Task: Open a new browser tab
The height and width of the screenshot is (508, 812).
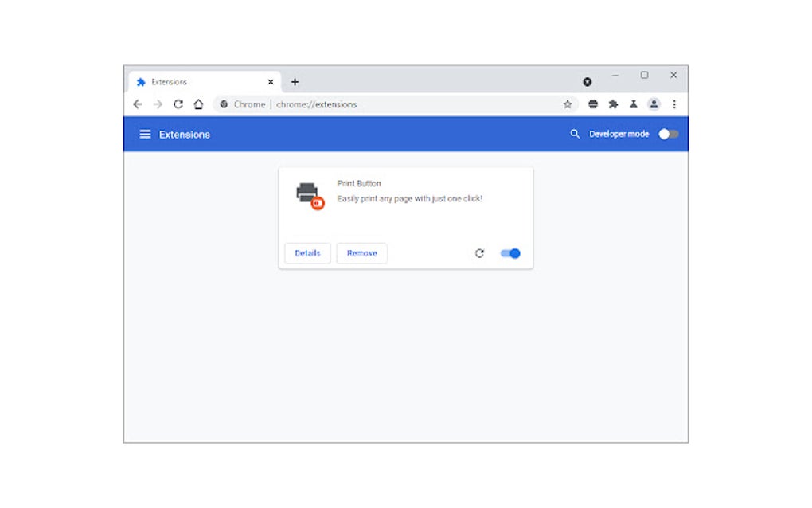Action: click(x=295, y=81)
